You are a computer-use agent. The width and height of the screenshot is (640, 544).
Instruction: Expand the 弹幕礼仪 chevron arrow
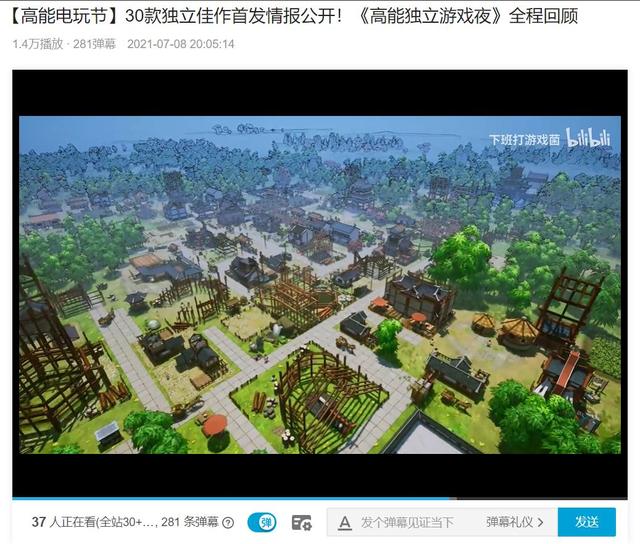540,522
